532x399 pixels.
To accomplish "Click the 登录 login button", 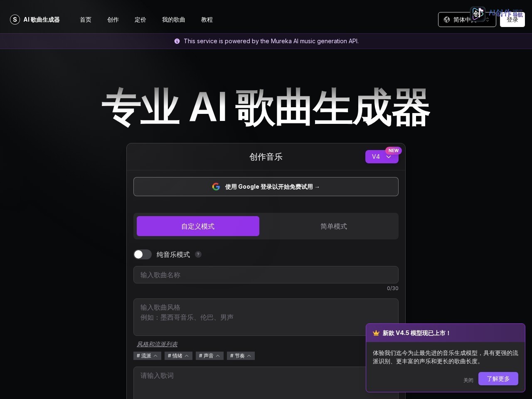I will [512, 20].
